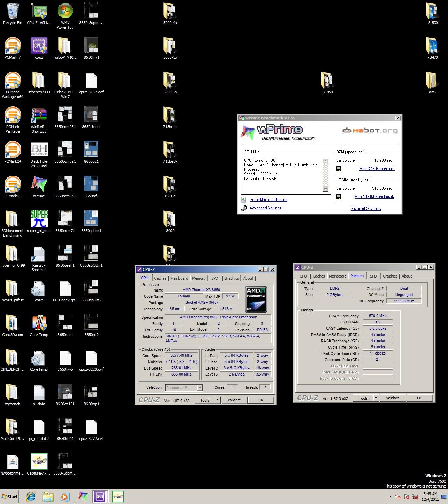The image size is (448, 504).
Task: Click Submit Scores link
Action: [366, 208]
